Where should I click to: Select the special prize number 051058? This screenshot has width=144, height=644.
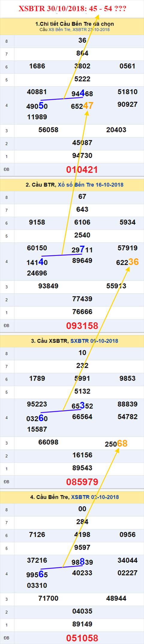(x=82, y=638)
